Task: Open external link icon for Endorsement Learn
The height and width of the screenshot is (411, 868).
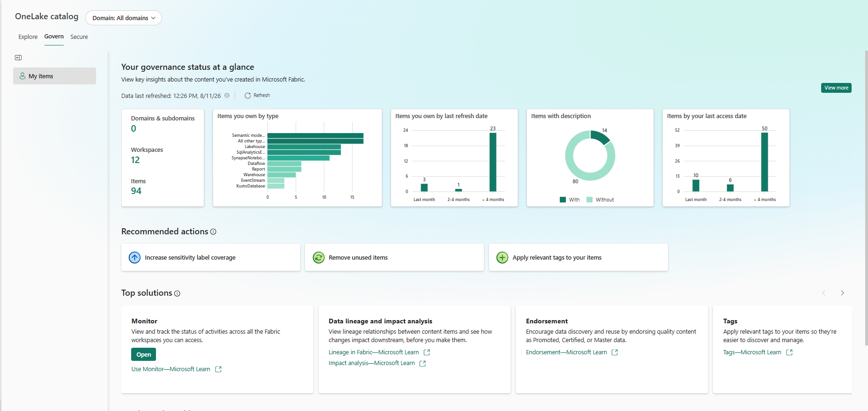Action: [615, 352]
